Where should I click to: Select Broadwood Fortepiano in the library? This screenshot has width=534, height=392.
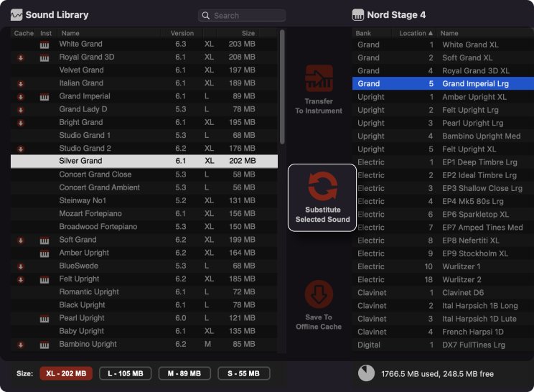pos(144,226)
